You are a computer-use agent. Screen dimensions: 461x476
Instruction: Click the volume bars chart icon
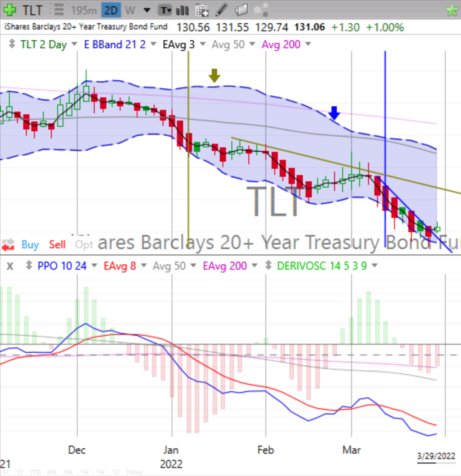pyautogui.click(x=183, y=10)
